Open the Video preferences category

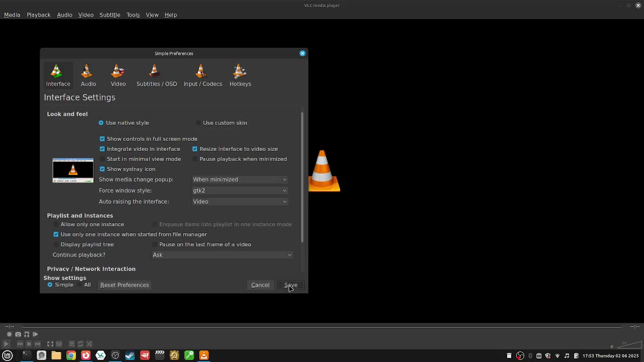click(118, 75)
